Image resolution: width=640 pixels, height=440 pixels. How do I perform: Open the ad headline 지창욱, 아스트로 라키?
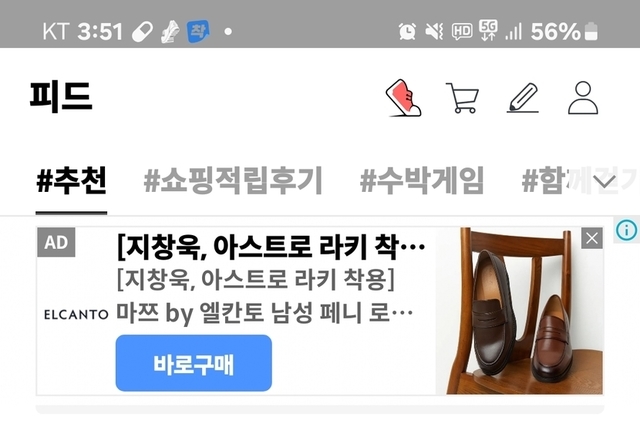click(x=271, y=247)
